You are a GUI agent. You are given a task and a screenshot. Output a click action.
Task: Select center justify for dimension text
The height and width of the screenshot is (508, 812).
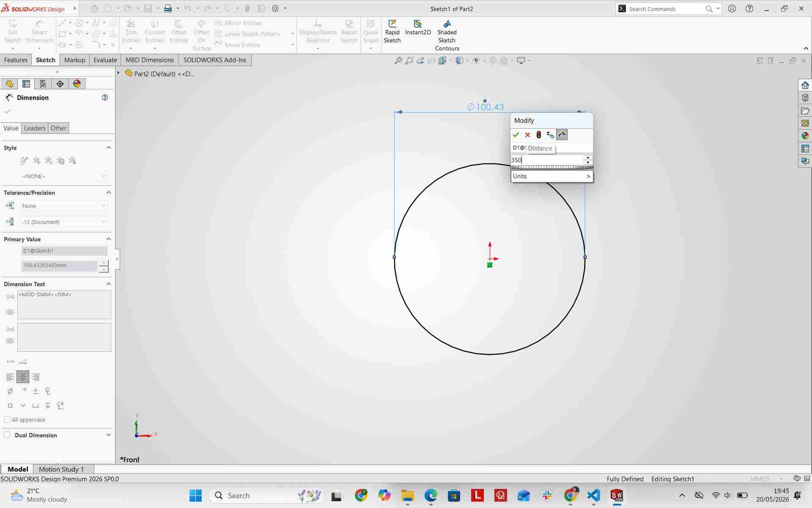pos(23,377)
